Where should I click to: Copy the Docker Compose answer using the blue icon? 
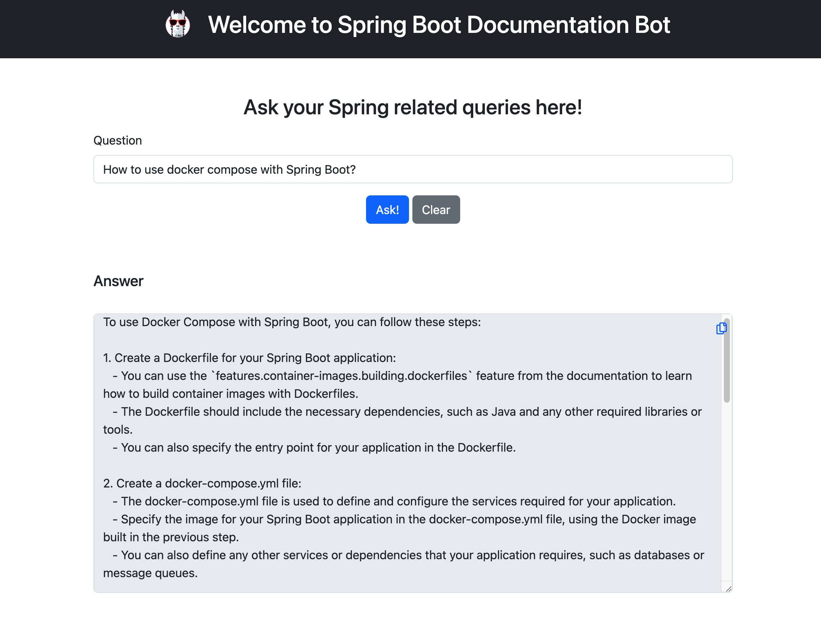(722, 328)
